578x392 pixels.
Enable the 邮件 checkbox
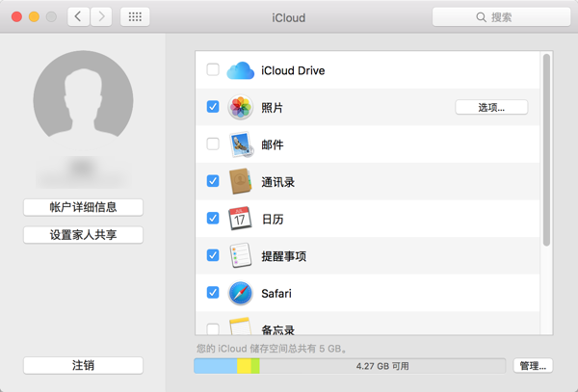click(x=213, y=144)
